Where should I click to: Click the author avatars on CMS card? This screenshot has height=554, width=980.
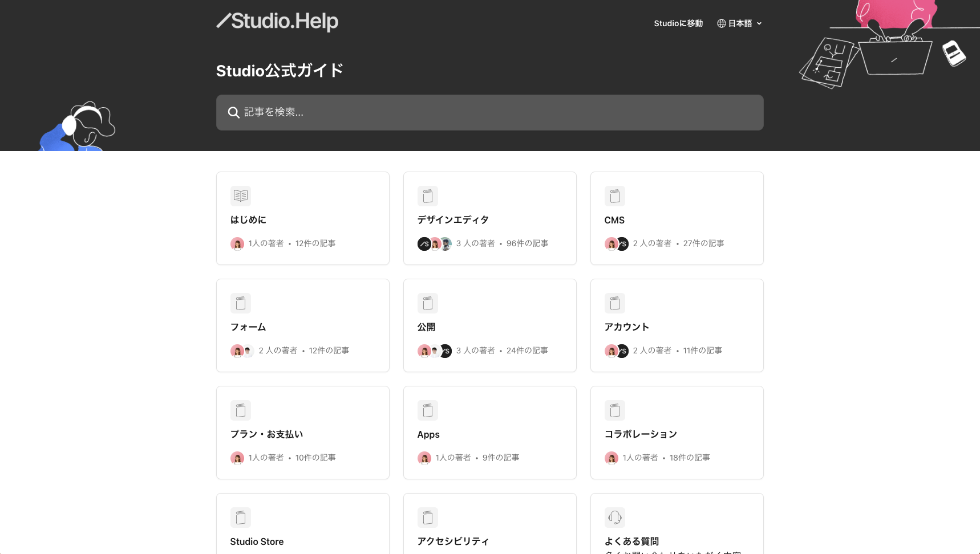pos(617,244)
